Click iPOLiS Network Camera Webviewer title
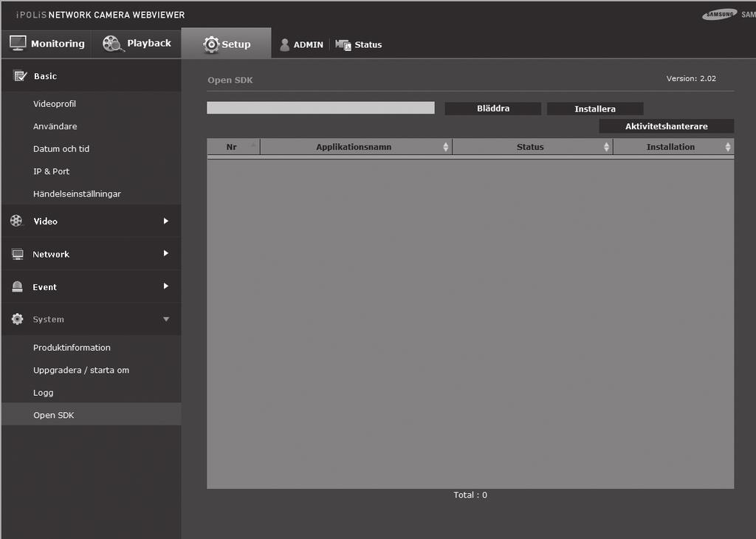 pos(100,15)
